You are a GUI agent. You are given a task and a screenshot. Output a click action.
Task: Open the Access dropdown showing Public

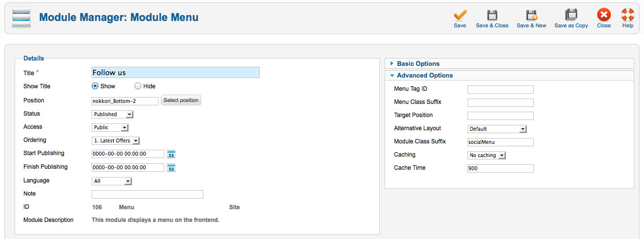tap(110, 127)
